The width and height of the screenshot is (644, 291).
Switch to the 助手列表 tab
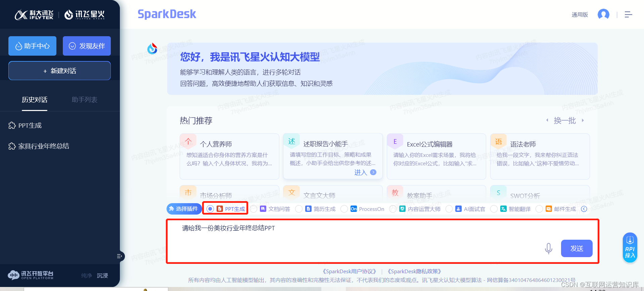point(85,100)
